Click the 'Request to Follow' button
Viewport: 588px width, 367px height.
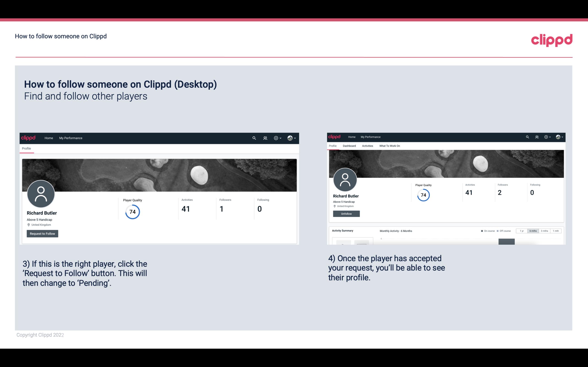(x=42, y=233)
